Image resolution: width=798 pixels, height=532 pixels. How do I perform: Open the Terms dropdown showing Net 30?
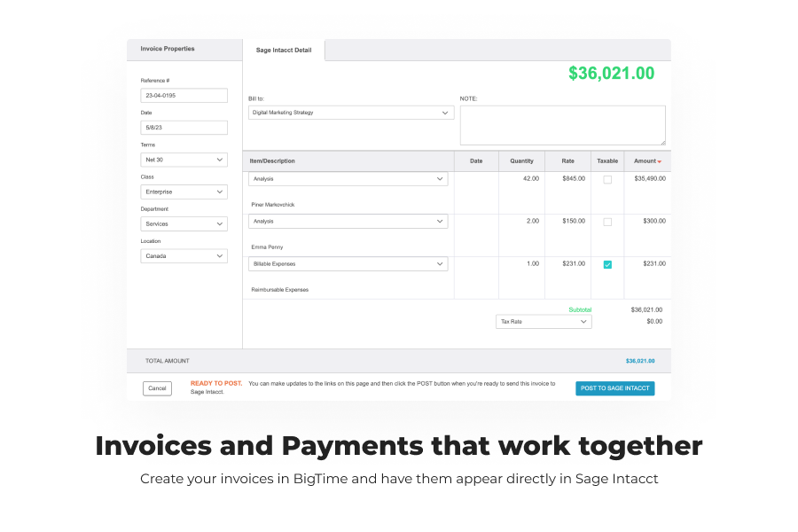[184, 160]
